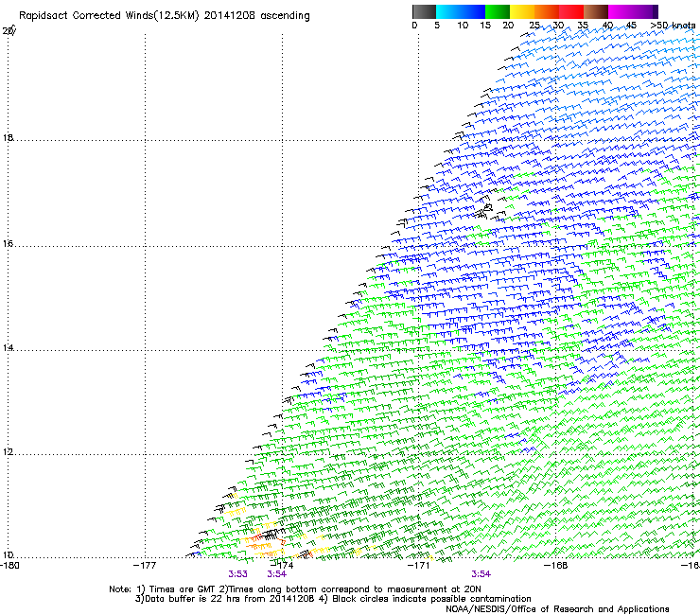
Task: Click the NOAA/NESDIS Office of Research credit
Action: pyautogui.click(x=557, y=609)
